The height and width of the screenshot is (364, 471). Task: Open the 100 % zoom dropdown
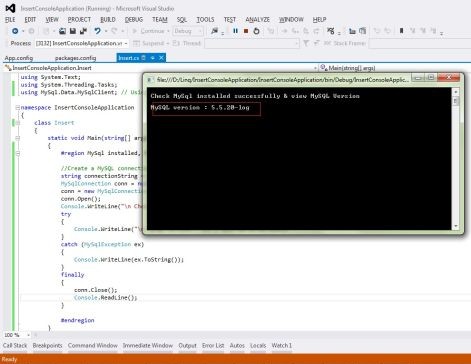(x=17, y=335)
